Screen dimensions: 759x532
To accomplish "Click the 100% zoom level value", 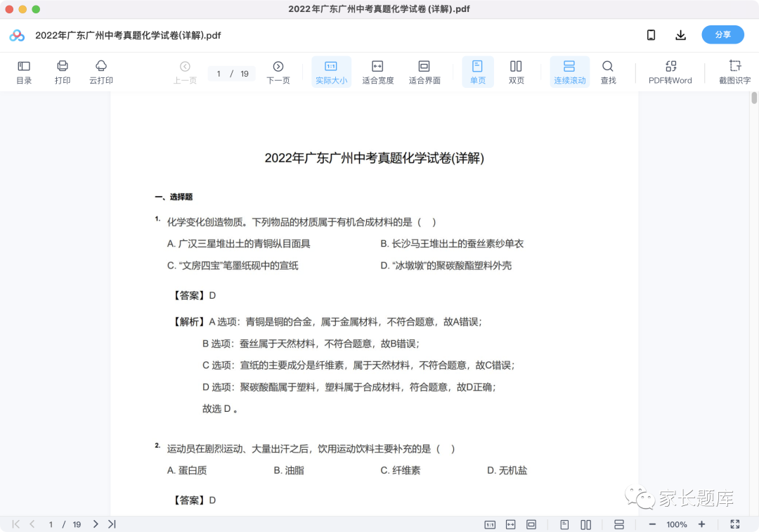I will coord(677,525).
